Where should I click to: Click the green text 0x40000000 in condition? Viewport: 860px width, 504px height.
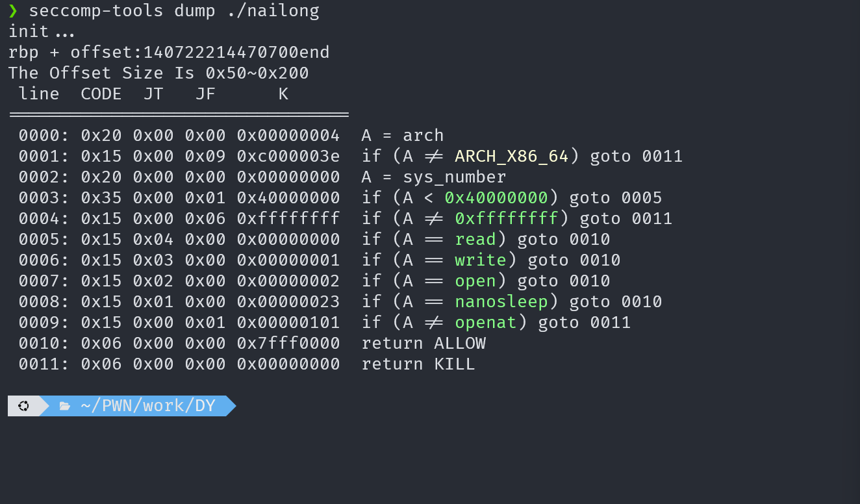coord(496,197)
